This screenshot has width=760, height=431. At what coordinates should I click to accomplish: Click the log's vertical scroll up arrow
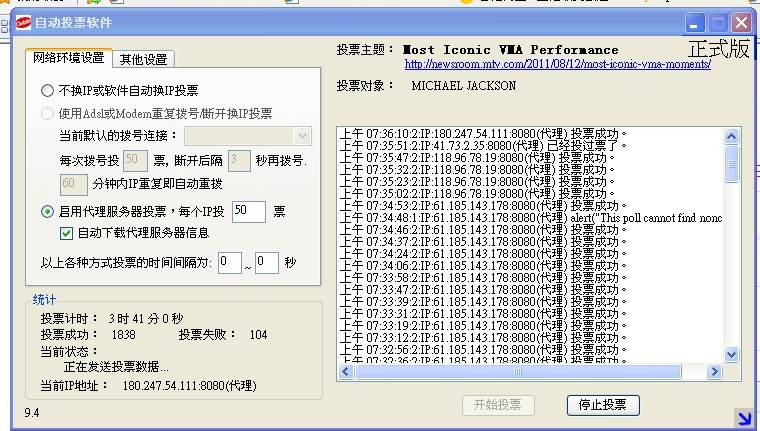[731, 136]
